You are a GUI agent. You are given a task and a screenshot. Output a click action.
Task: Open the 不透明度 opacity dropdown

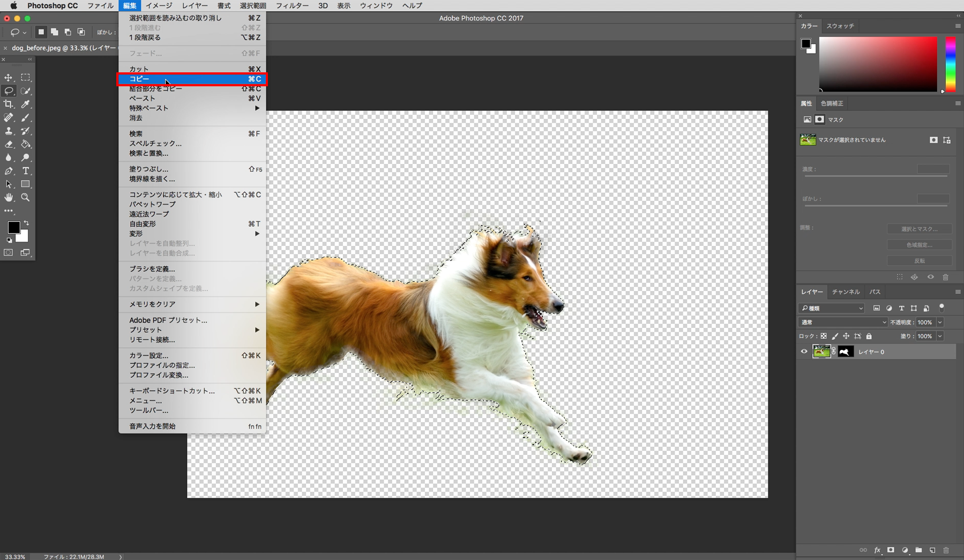(x=940, y=322)
